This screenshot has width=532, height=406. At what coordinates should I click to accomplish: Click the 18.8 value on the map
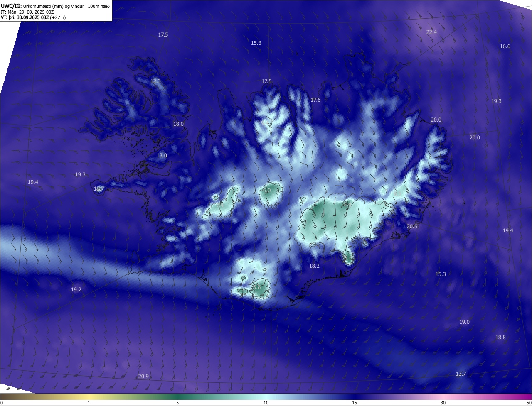coord(500,338)
